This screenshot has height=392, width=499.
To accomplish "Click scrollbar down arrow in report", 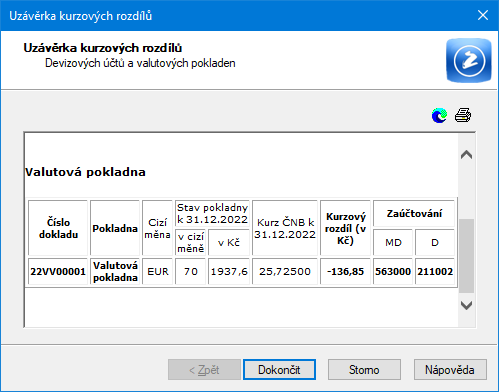I will [466, 305].
